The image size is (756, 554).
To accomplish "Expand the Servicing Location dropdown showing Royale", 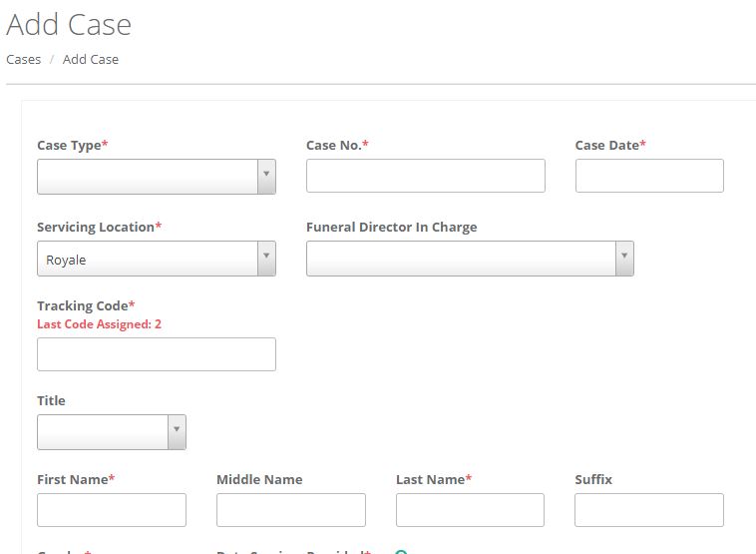I will tap(156, 259).
